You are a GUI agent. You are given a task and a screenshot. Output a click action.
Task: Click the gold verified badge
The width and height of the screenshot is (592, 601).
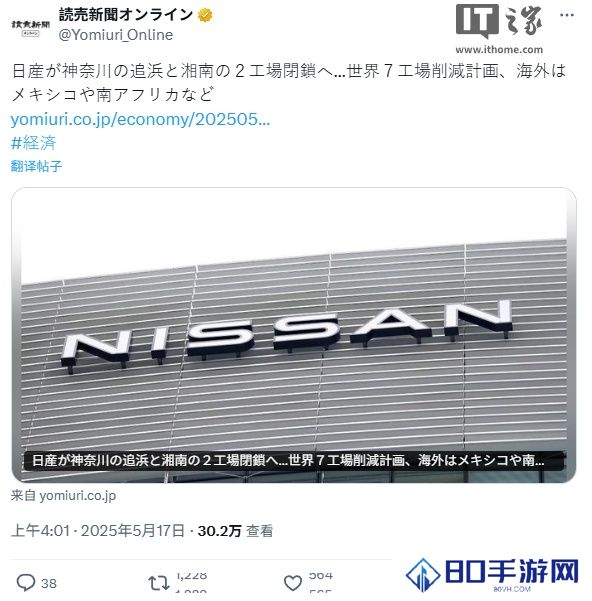pyautogui.click(x=205, y=15)
